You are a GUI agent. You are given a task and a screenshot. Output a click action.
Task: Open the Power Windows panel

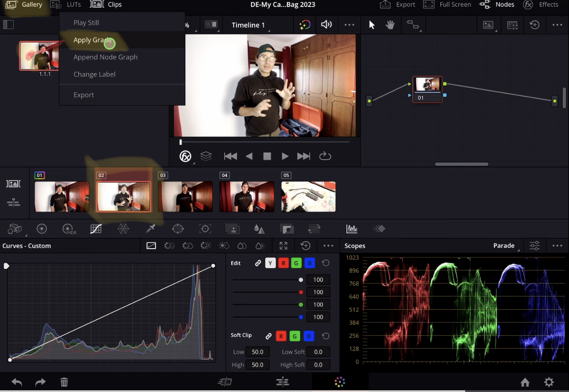click(x=178, y=229)
